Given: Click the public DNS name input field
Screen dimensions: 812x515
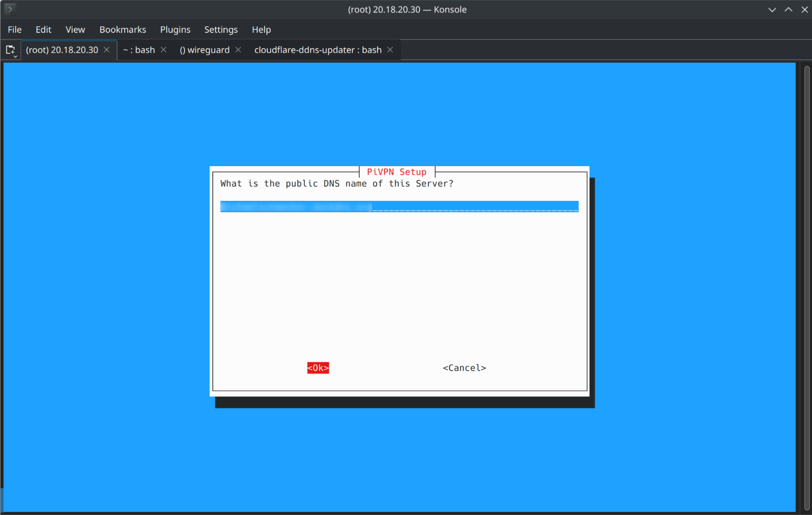Looking at the screenshot, I should [399, 206].
